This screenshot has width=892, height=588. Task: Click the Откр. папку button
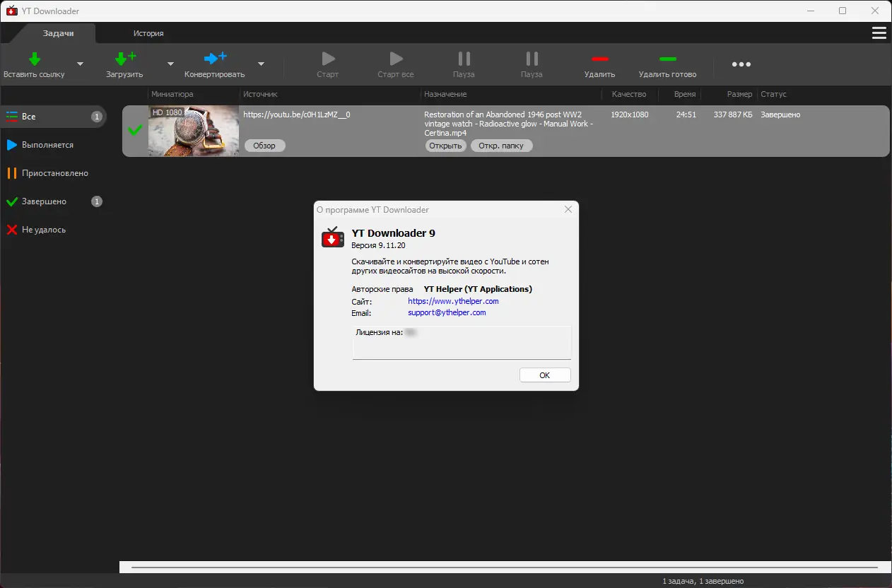501,146
